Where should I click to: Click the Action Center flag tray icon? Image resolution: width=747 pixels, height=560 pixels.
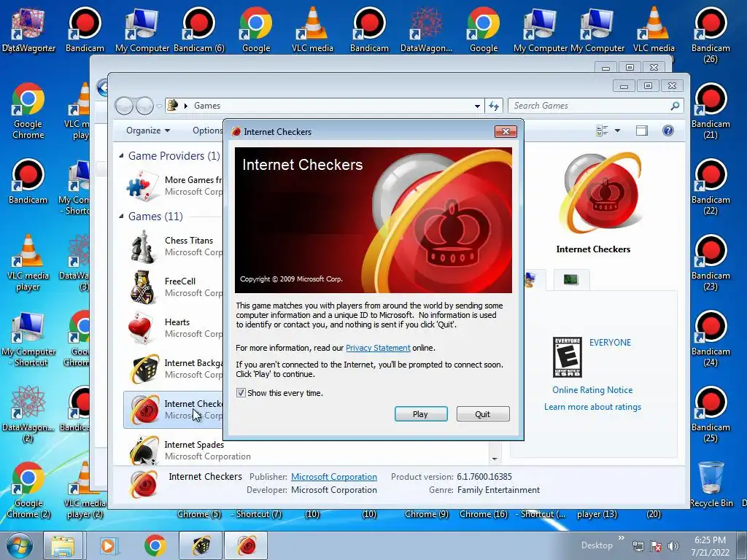pos(655,546)
